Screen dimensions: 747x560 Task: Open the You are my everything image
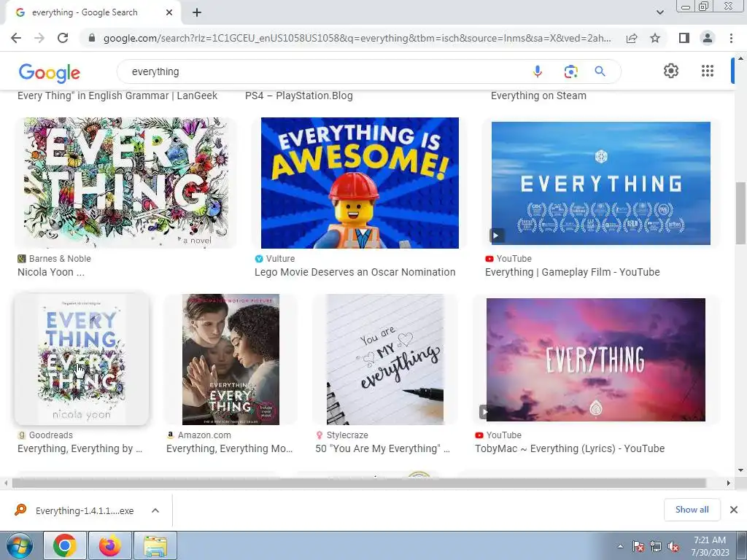pyautogui.click(x=385, y=359)
